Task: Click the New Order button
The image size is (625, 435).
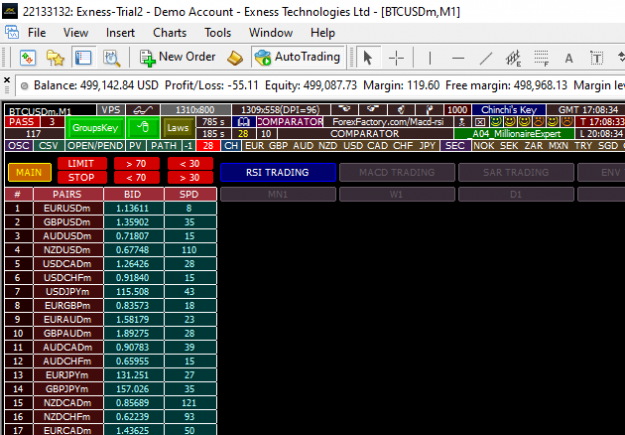Action: [x=177, y=58]
